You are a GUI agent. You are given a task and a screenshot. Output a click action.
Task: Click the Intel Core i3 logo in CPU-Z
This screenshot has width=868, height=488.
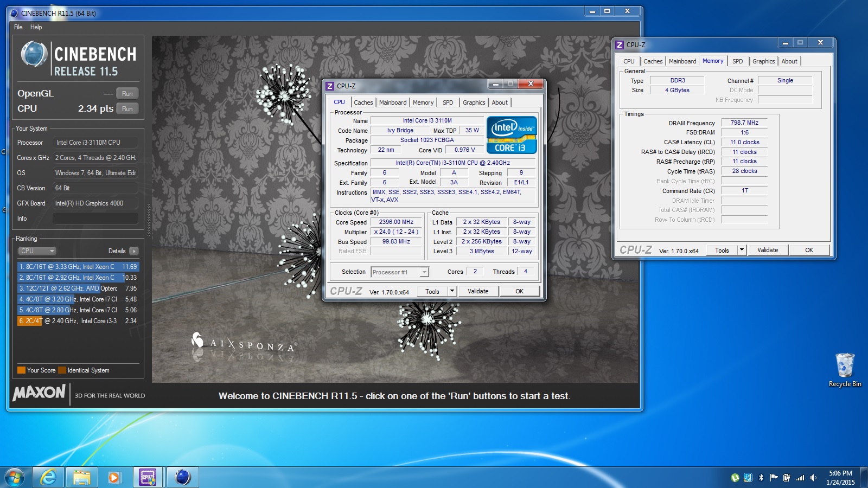(512, 135)
